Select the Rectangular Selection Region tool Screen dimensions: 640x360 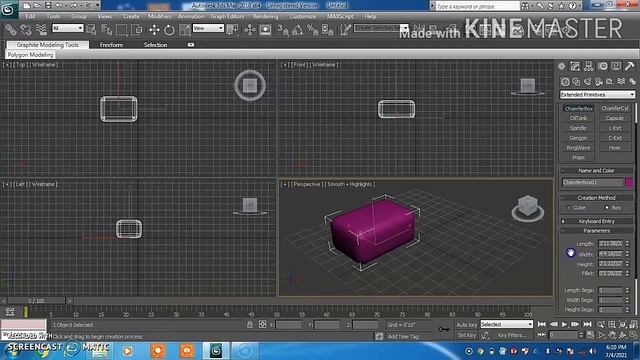[x=122, y=29]
